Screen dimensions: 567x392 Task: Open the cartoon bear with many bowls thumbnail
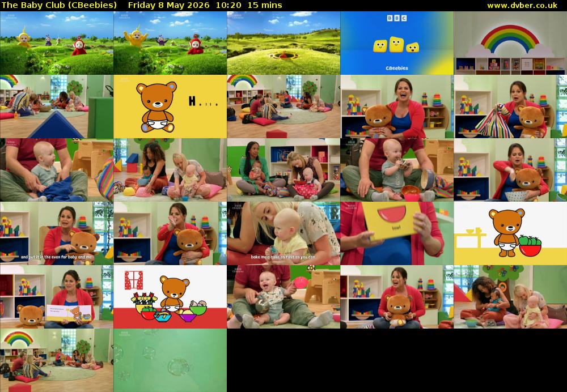170,297
